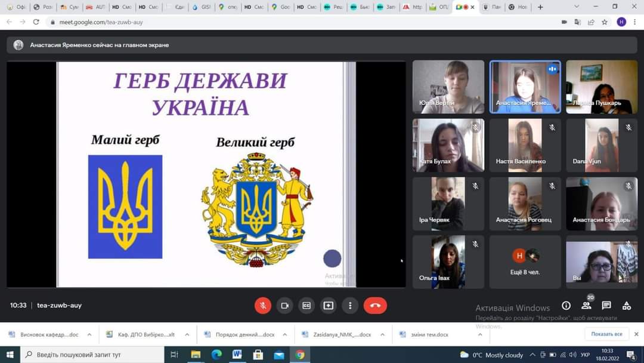Switch to the GISI browser tab
644x363 pixels.
click(x=203, y=7)
